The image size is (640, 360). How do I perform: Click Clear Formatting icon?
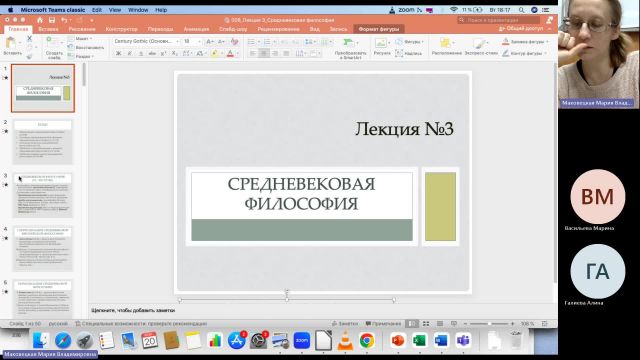(234, 41)
